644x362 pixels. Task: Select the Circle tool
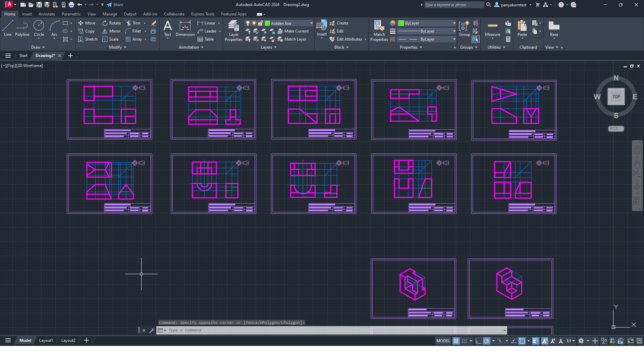tap(39, 28)
